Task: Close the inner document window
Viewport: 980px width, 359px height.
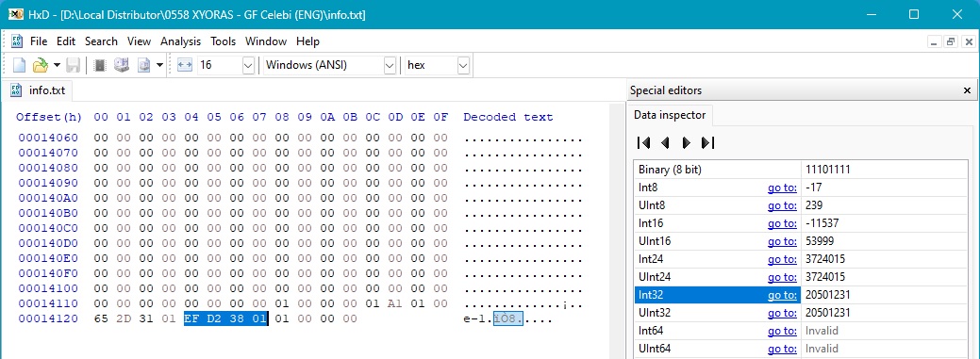Action: [x=968, y=41]
